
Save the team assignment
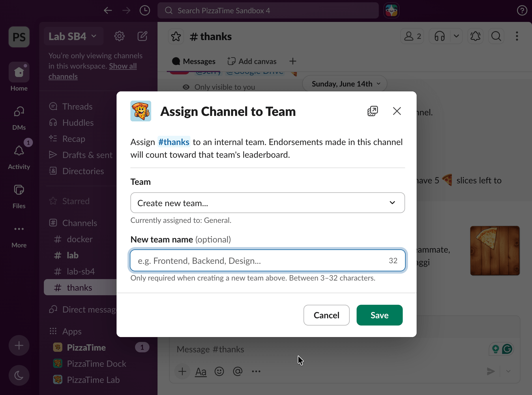click(x=380, y=315)
